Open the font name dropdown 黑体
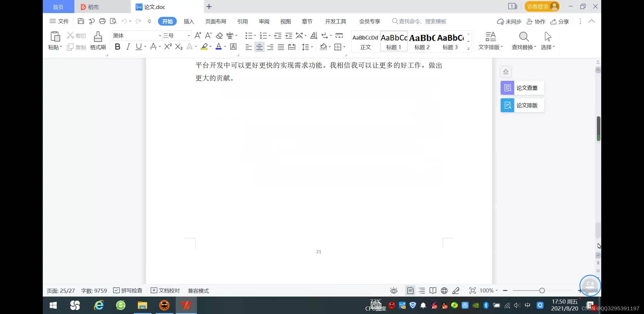 [x=160, y=36]
